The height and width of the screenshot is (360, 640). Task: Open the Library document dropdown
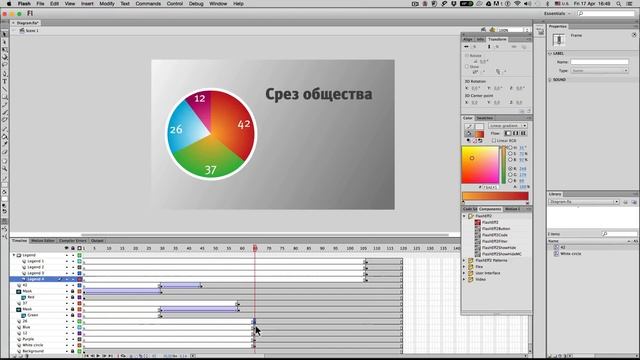(x=584, y=202)
